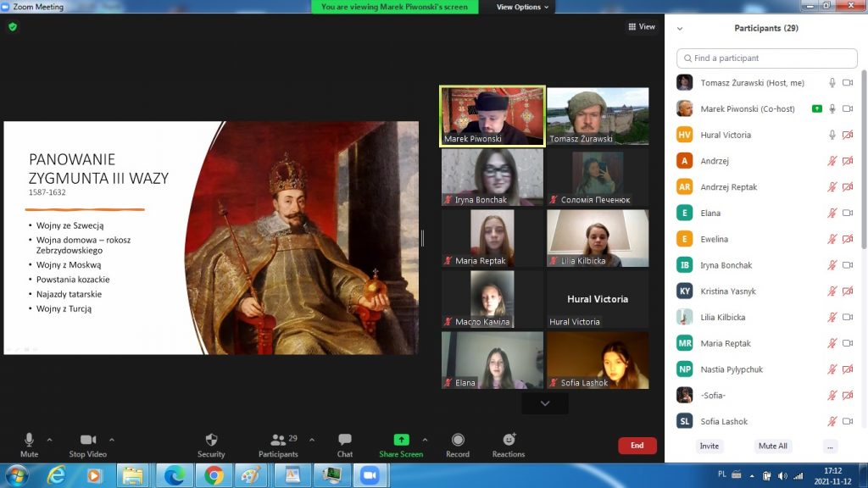The image size is (868, 488).
Task: Mute the microphone
Action: [29, 440]
